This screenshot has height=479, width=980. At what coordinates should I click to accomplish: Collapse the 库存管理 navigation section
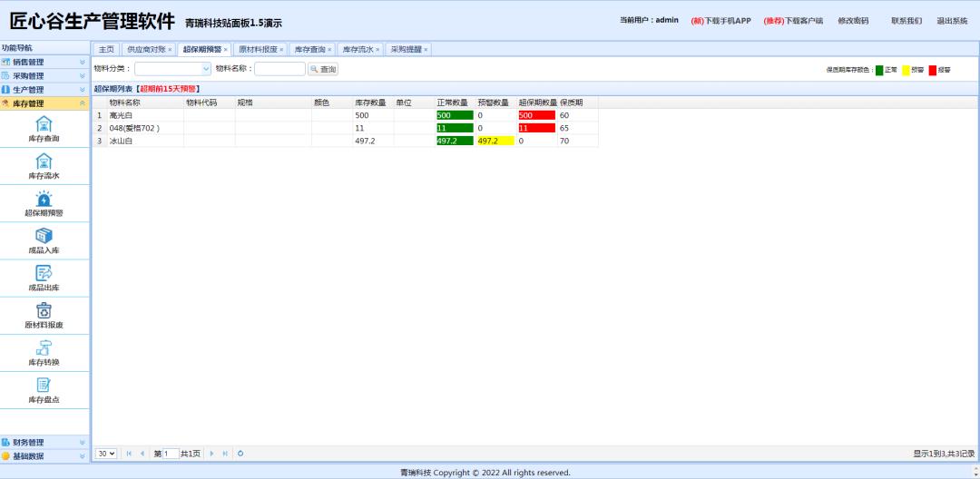click(x=44, y=103)
